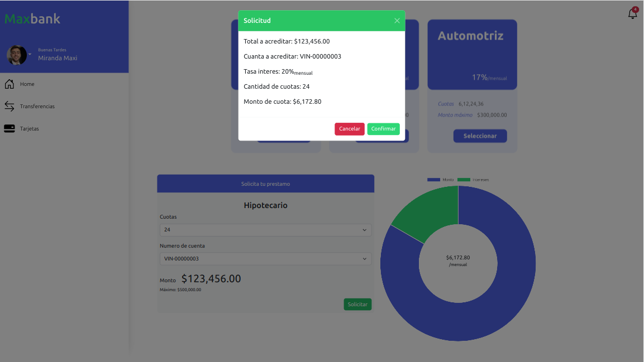This screenshot has height=362, width=644.
Task: Open Tarjetas via the card icon
Action: 9,128
